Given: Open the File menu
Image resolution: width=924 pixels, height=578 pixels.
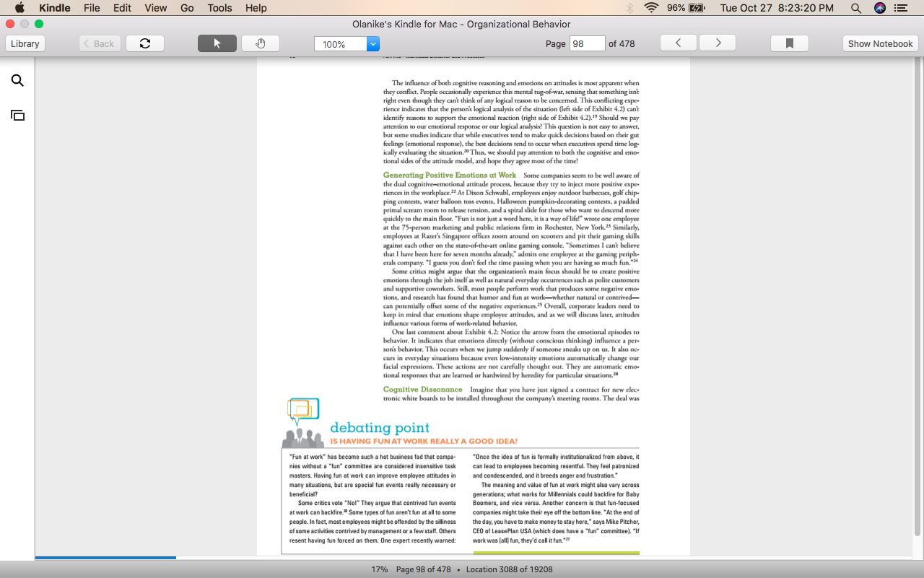Looking at the screenshot, I should coord(92,8).
